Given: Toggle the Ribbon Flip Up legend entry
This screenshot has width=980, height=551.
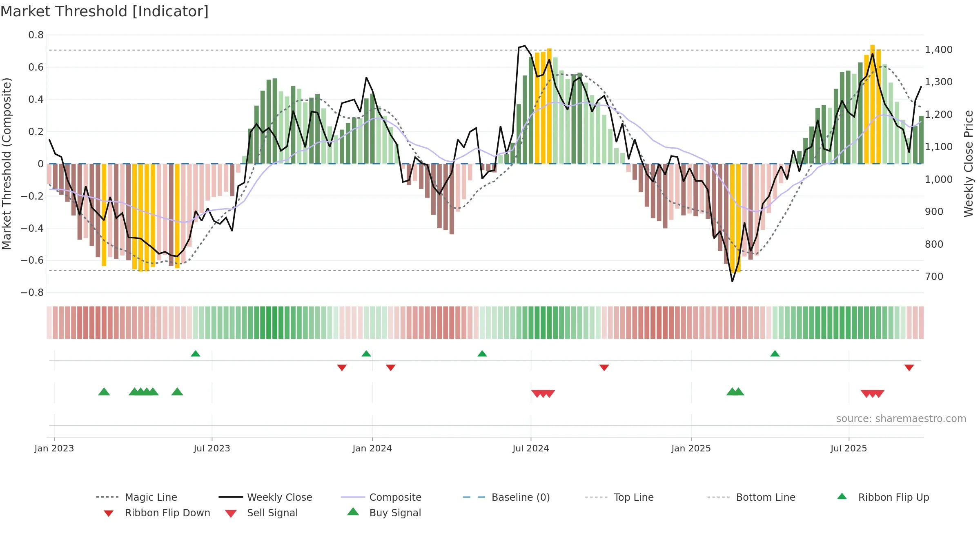Looking at the screenshot, I should tap(883, 497).
